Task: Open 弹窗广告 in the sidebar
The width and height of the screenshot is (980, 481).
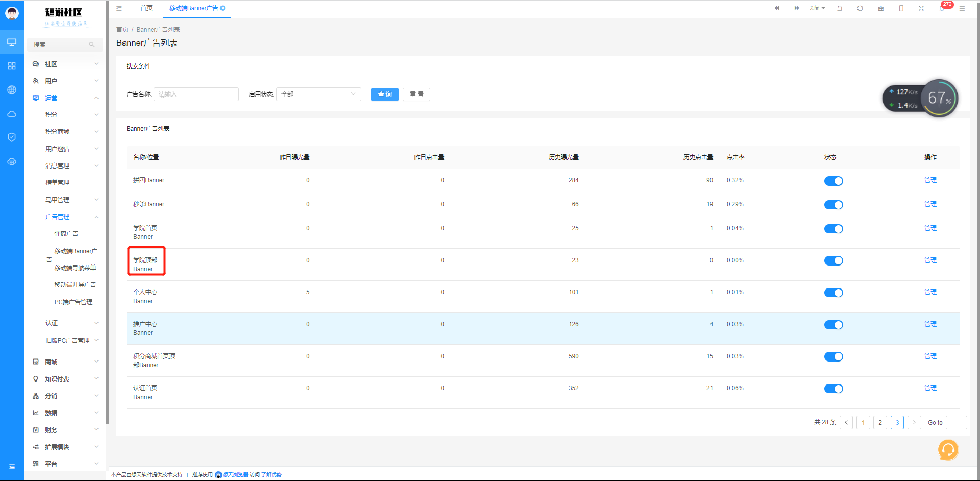Action: 66,234
